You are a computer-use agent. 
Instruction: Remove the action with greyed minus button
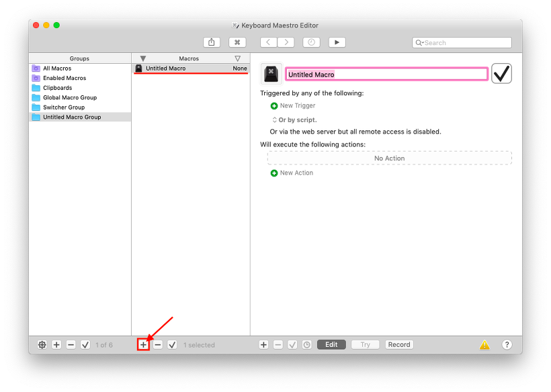278,344
